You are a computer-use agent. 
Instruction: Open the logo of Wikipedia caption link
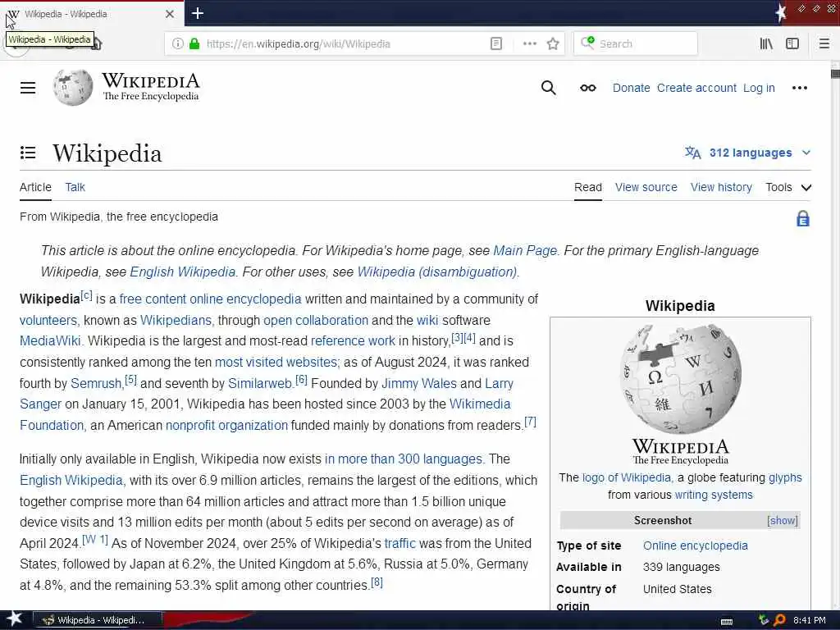(626, 478)
